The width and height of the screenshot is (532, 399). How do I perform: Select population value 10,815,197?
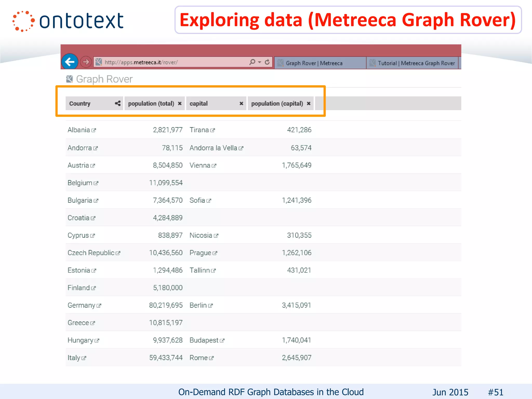pos(166,323)
